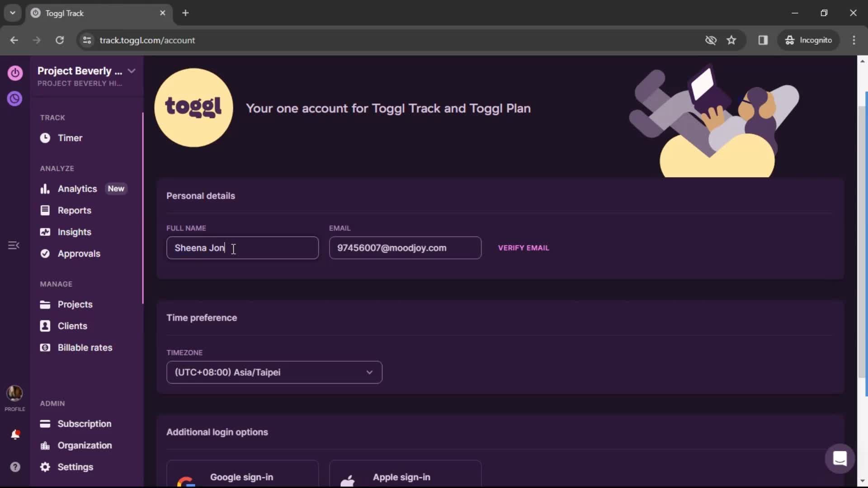Navigate to Projects manager

pyautogui.click(x=75, y=305)
